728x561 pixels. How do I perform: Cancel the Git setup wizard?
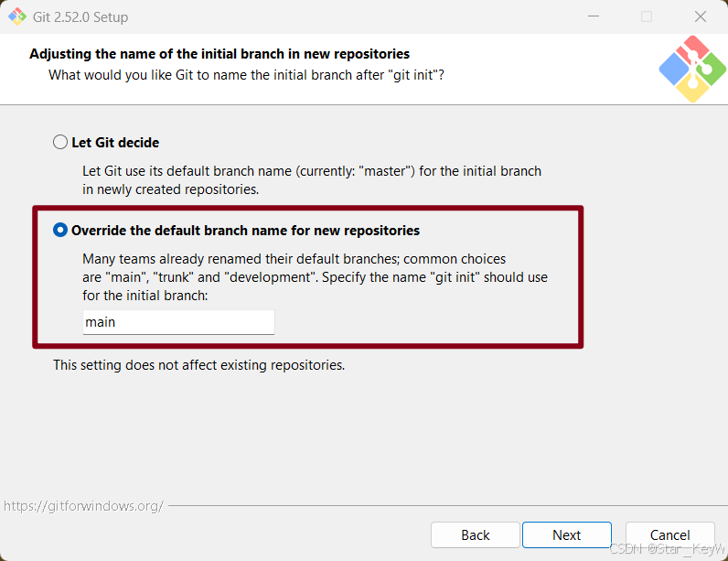click(669, 535)
